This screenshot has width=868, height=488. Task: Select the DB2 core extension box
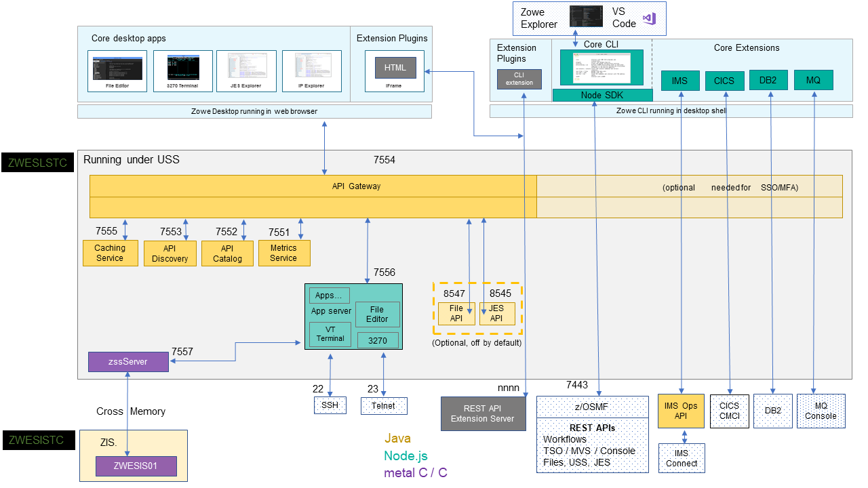[x=768, y=80]
